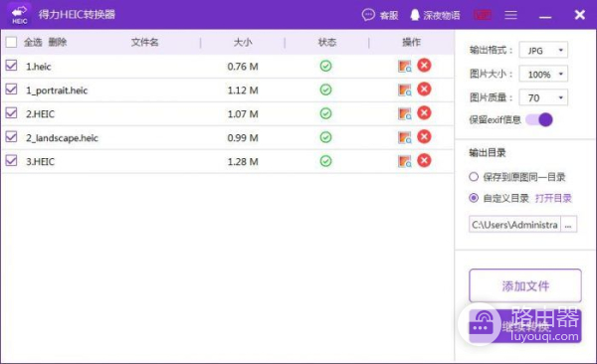Uncheck the 2.HEIC checkbox
This screenshot has width=597, height=364.
click(x=11, y=113)
